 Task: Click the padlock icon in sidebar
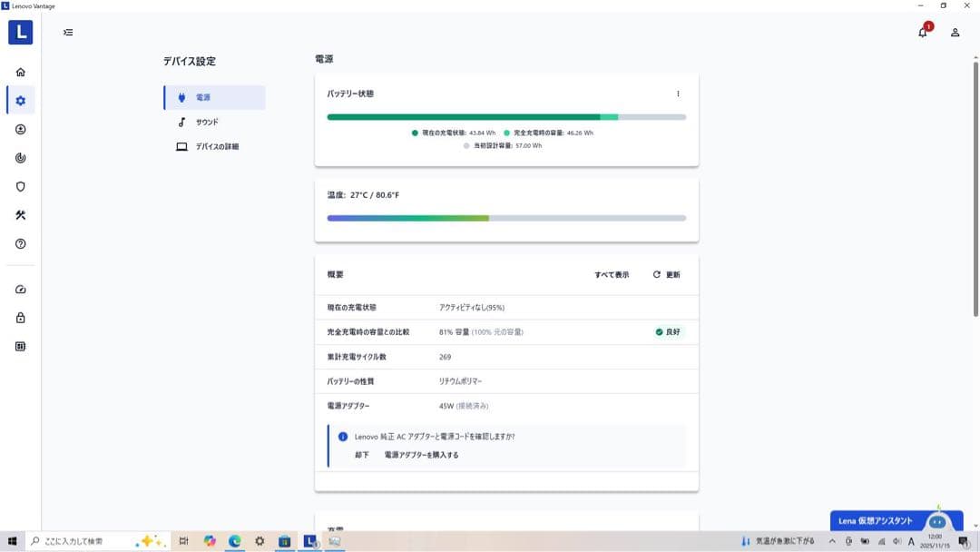click(20, 318)
